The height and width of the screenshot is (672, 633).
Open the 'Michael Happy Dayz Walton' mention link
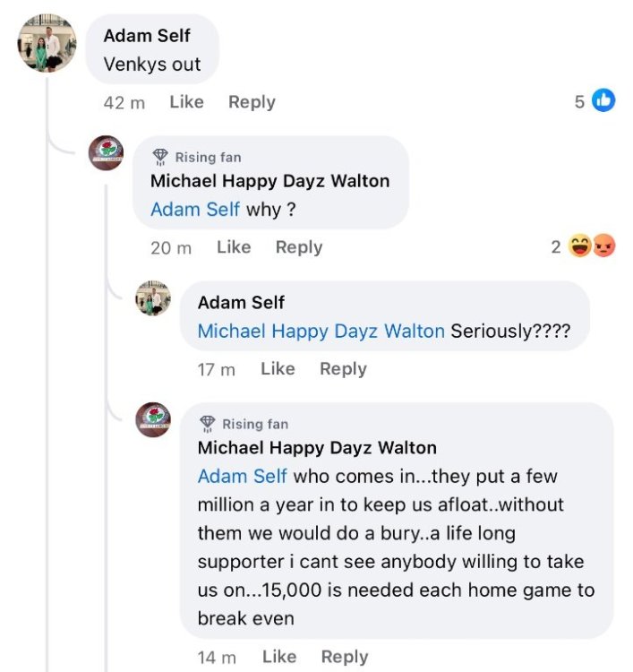[x=321, y=331]
